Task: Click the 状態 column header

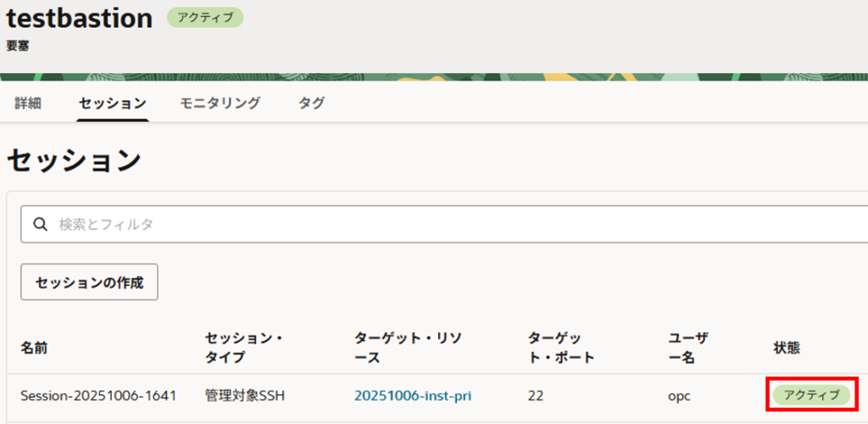Action: [787, 348]
